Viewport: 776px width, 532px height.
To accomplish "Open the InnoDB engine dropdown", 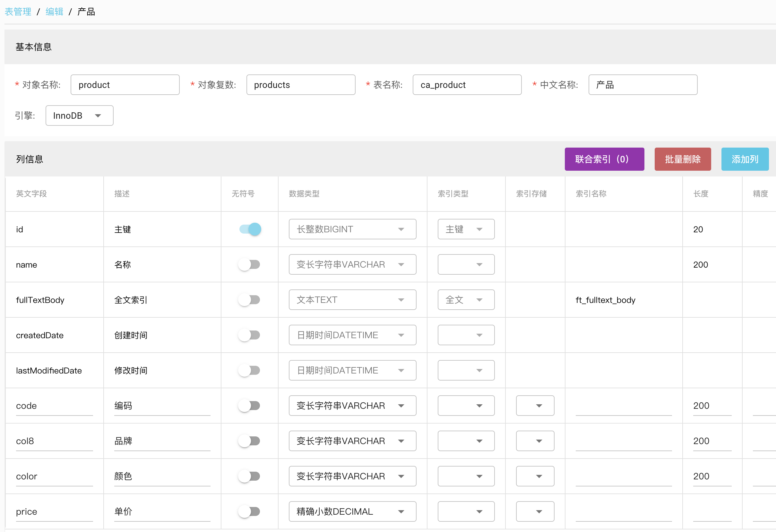I will (x=80, y=116).
